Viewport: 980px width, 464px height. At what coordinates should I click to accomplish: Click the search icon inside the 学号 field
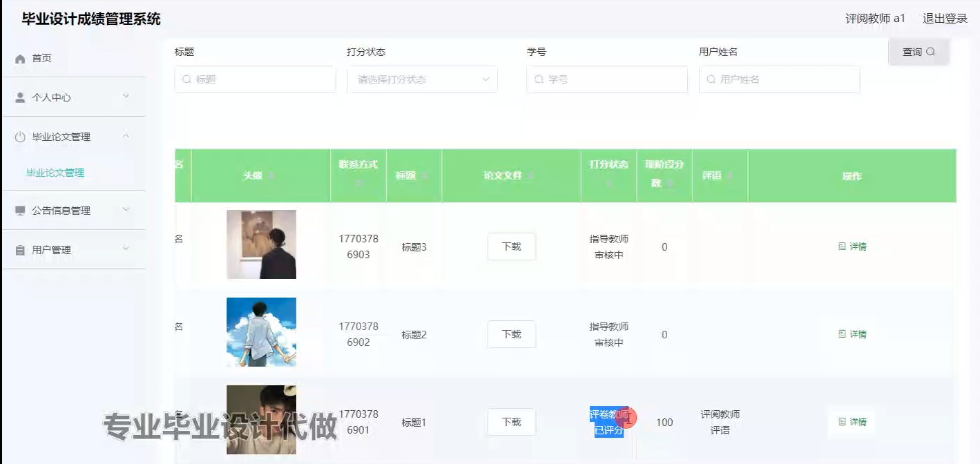(x=538, y=79)
